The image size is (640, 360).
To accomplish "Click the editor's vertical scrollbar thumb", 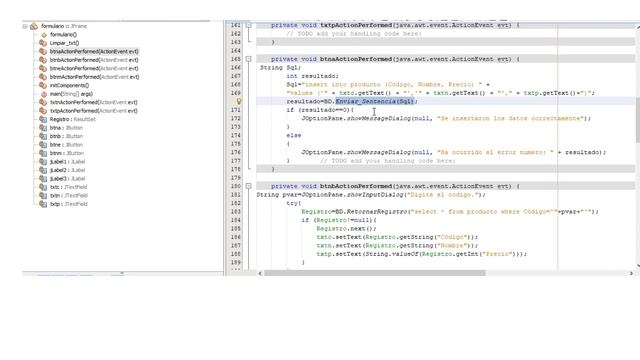I will click(638, 120).
